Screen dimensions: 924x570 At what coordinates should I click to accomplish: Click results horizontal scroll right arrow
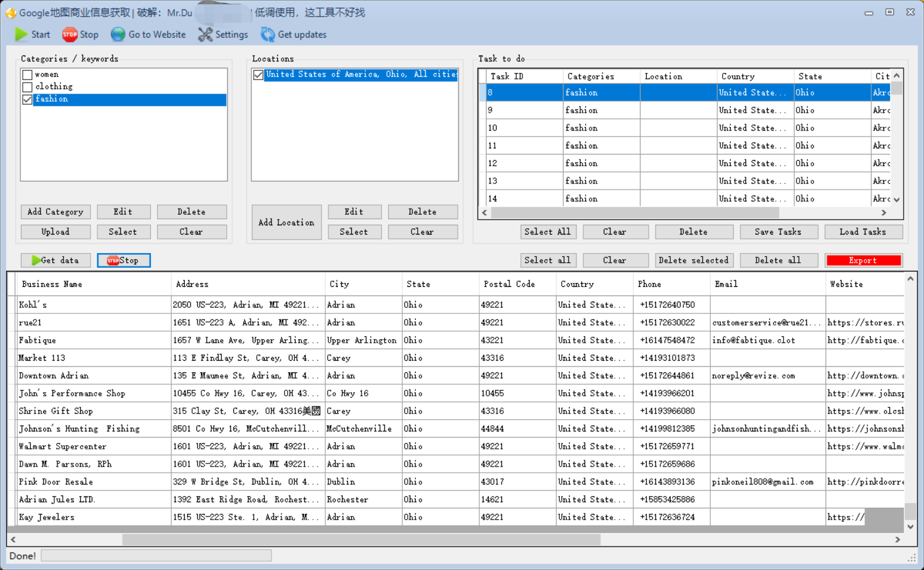pos(898,540)
